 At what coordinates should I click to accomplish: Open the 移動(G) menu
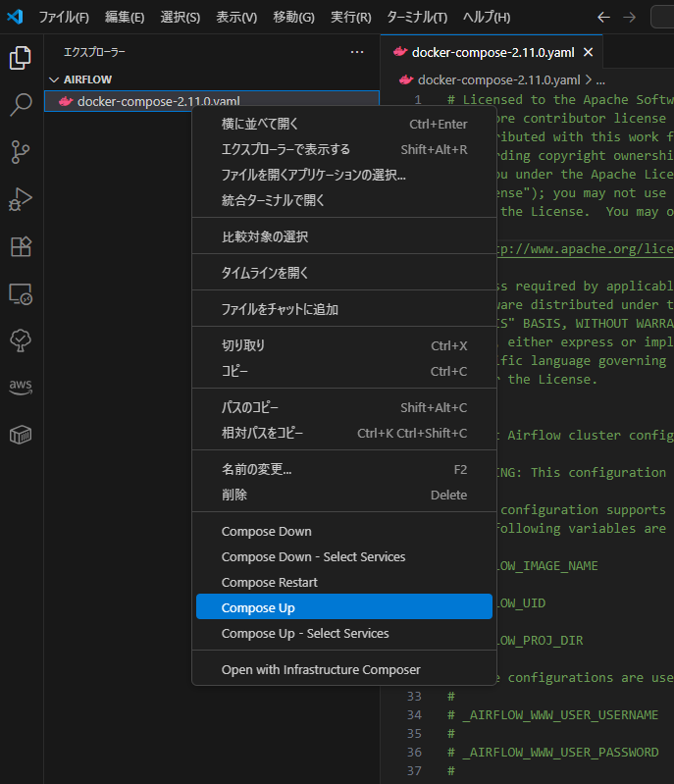[293, 18]
